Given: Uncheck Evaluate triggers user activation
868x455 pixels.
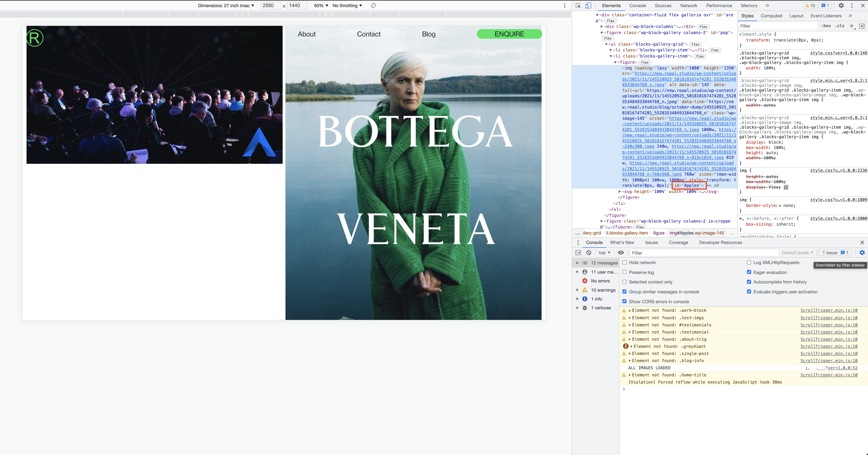Looking at the screenshot, I should pos(749,292).
